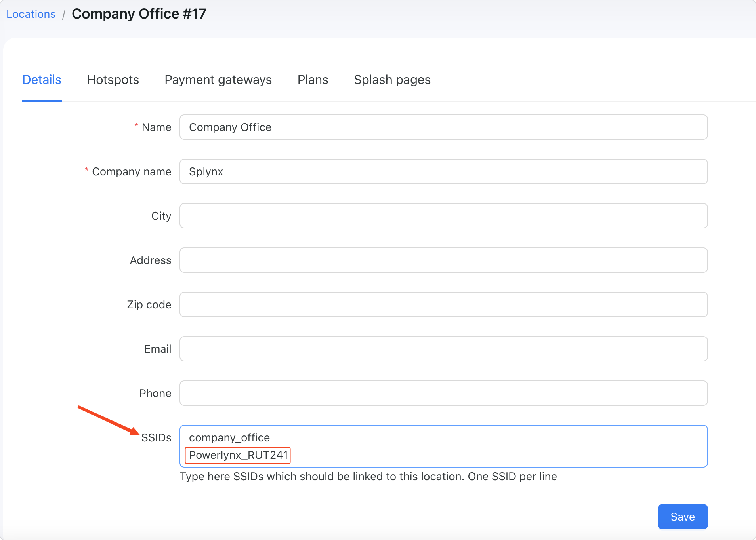This screenshot has width=756, height=540.
Task: Click the Zip code field label
Action: [x=149, y=305]
